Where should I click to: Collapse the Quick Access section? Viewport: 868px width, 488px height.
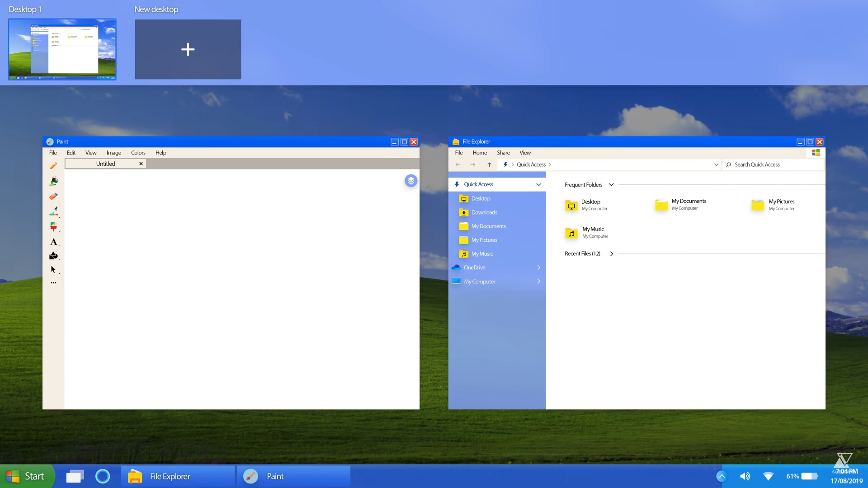tap(538, 184)
